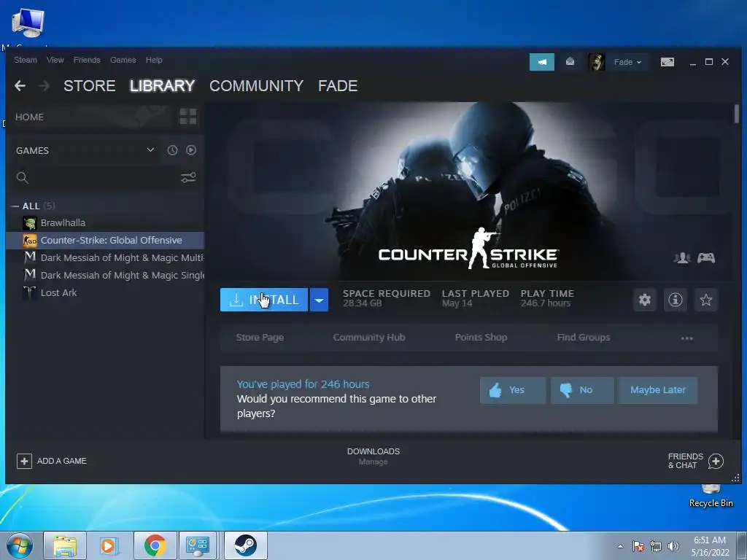Switch to the COMMUNITY tab
This screenshot has width=747, height=560.
tap(256, 86)
